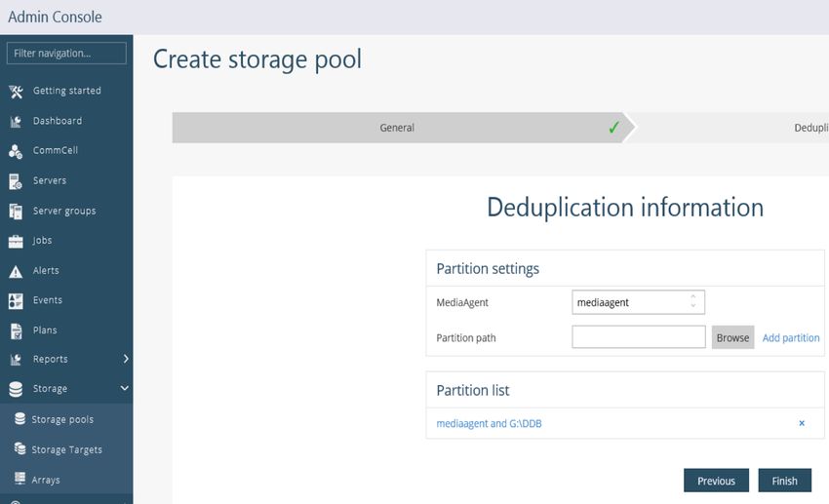Image resolution: width=829 pixels, height=504 pixels.
Task: Click the Getting started tools icon
Action: 16,92
